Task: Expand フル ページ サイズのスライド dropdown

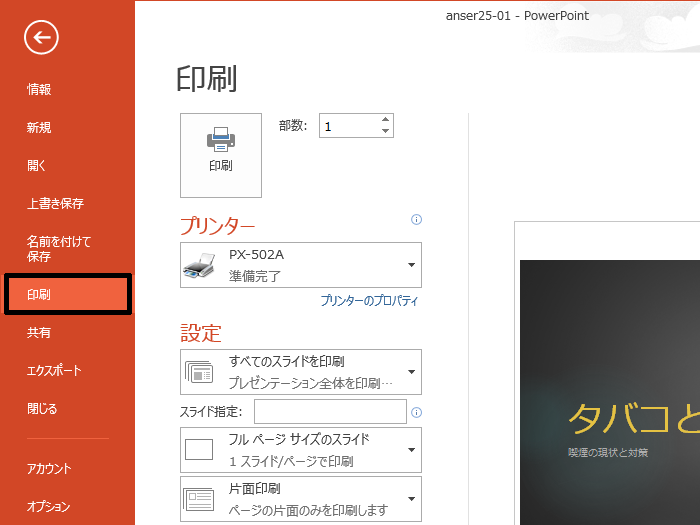Action: coord(300,450)
